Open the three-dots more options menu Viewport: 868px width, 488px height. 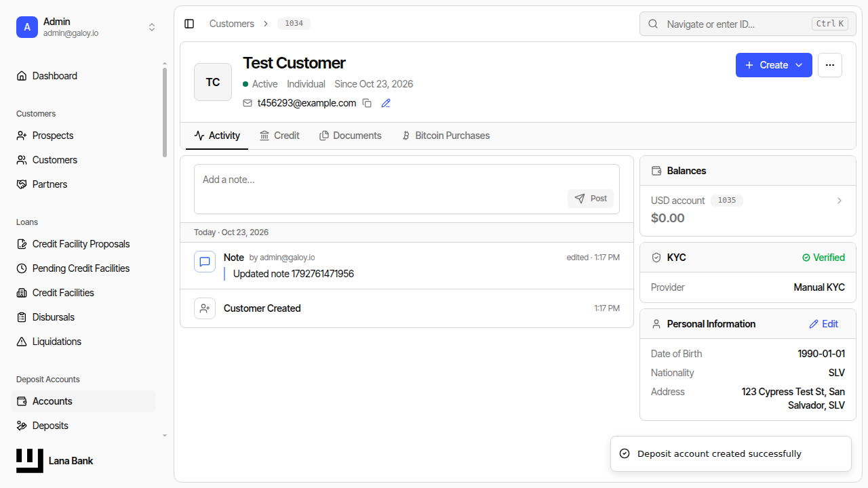pyautogui.click(x=830, y=65)
